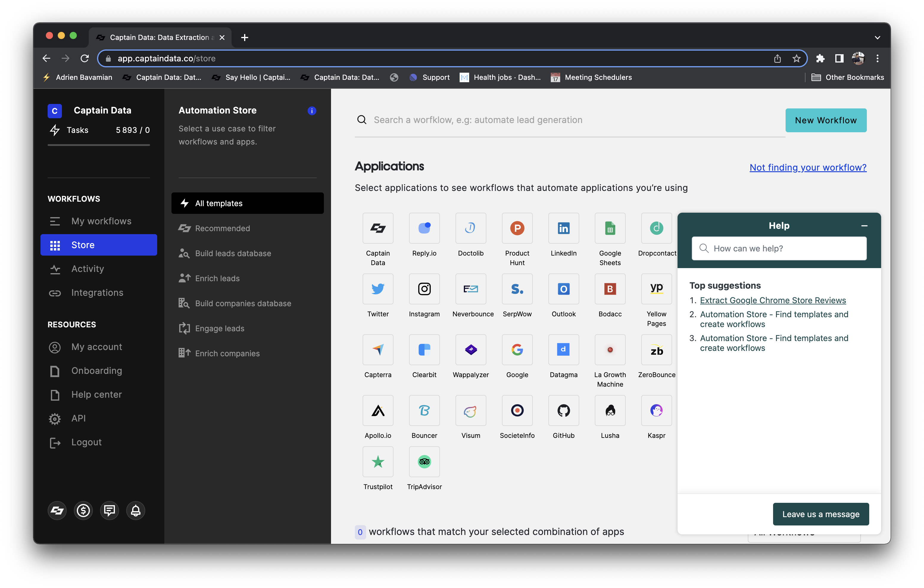The width and height of the screenshot is (924, 588).
Task: Open the 'Not finding your workflow?' link
Action: pyautogui.click(x=808, y=167)
